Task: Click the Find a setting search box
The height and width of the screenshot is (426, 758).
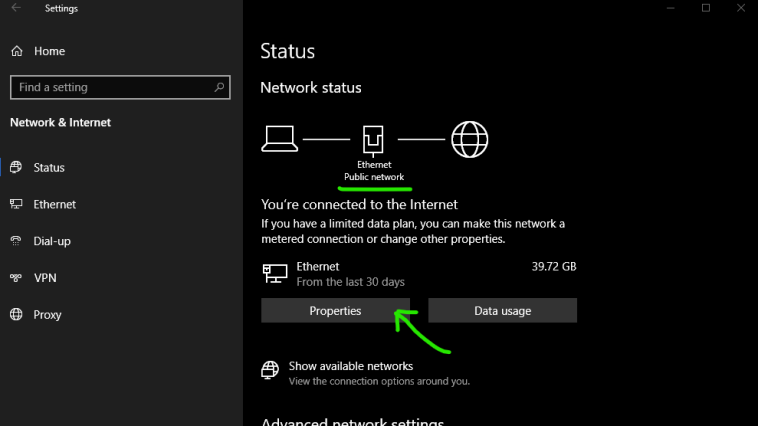Action: coord(120,87)
